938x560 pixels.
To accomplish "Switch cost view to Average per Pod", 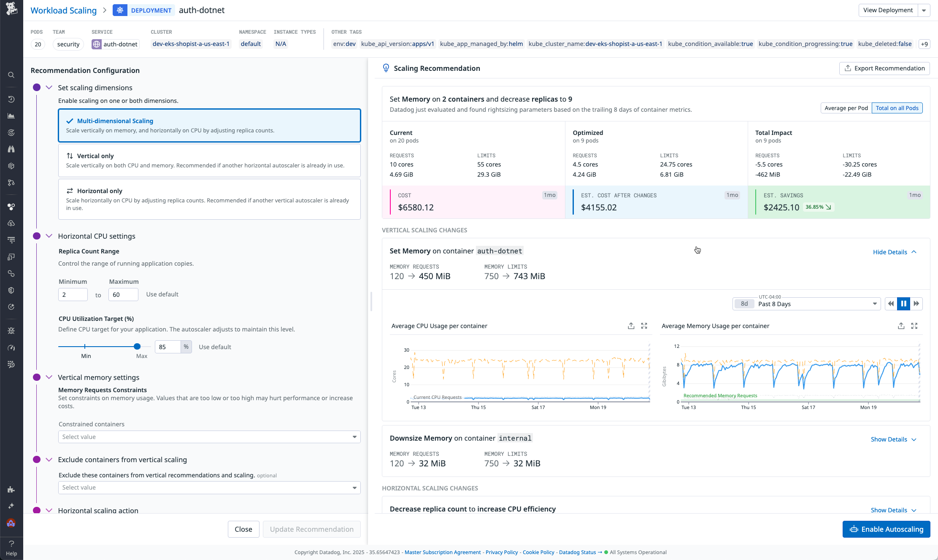I will [x=846, y=108].
